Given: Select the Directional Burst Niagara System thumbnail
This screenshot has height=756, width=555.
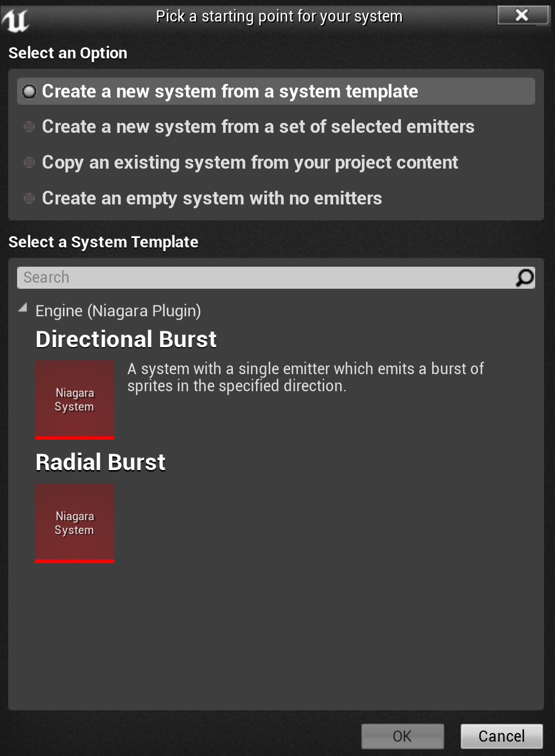Looking at the screenshot, I should [x=75, y=399].
